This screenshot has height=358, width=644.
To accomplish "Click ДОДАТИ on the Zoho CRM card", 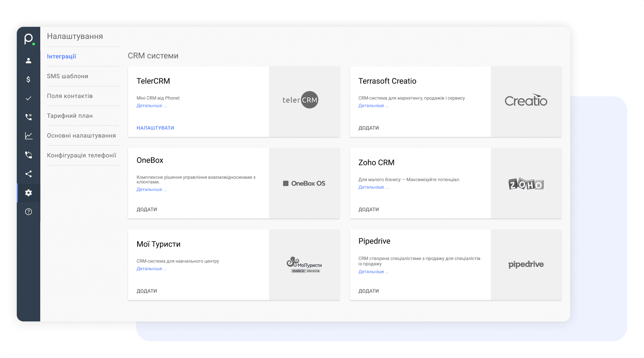I will pyautogui.click(x=369, y=209).
